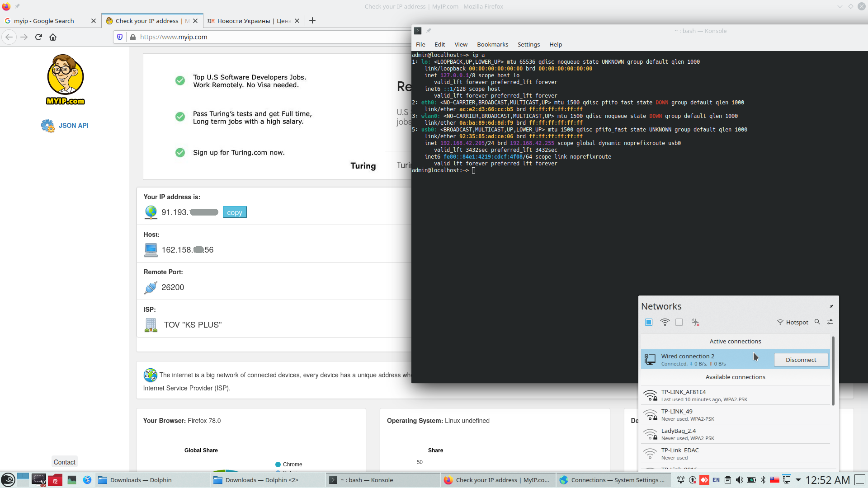
Task: Open the Bluetooth tray icon
Action: [763, 480]
